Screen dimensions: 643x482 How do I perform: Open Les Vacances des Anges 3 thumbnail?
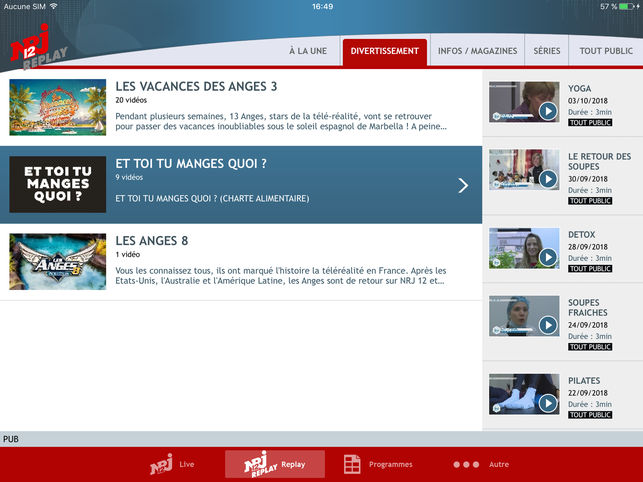57,107
